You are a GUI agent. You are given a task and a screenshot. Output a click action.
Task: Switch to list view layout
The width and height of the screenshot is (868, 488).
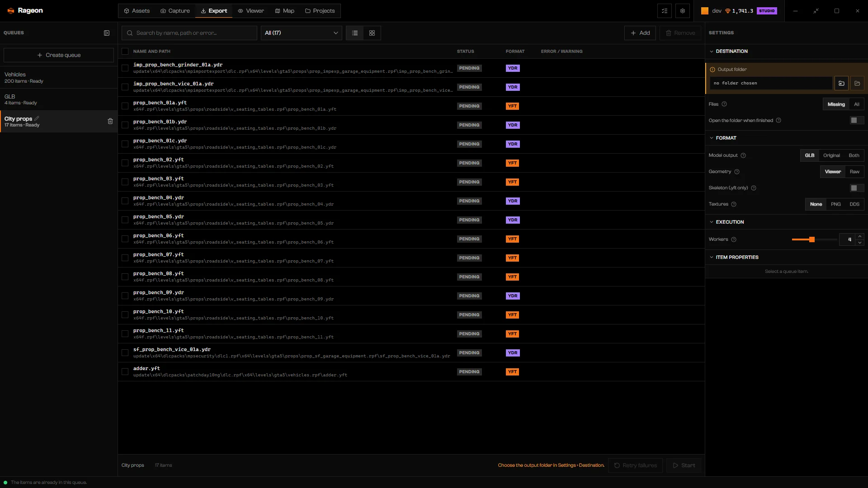[x=355, y=33]
